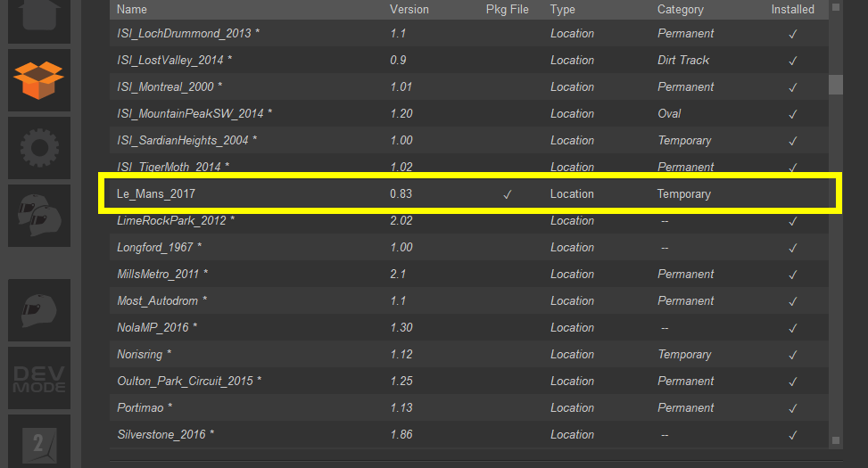Sort list by Name column header
Image resolution: width=868 pixels, height=468 pixels.
pos(132,10)
